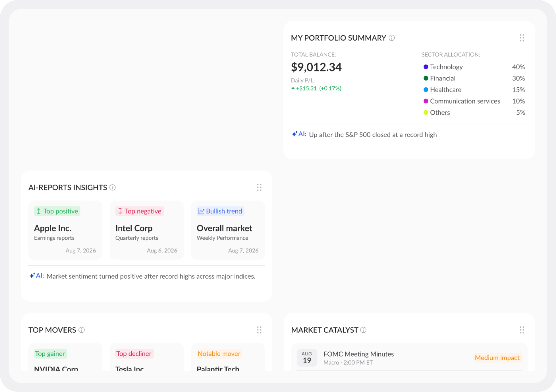Image resolution: width=556 pixels, height=392 pixels.
Task: Click the 40% Technology allocation value
Action: [518, 67]
